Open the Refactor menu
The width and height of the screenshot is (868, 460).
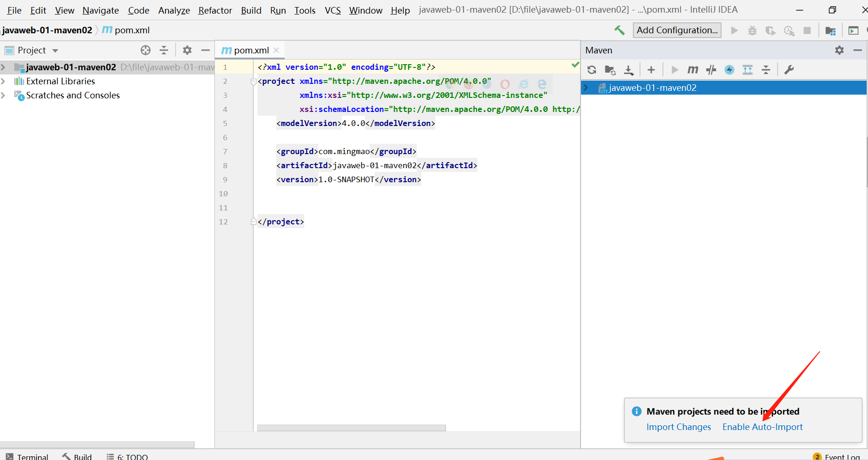[215, 10]
